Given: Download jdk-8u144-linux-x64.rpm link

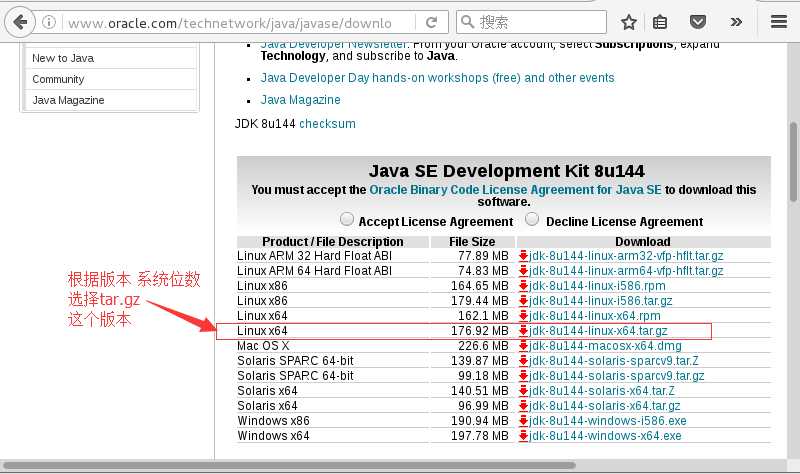Looking at the screenshot, I should [594, 315].
